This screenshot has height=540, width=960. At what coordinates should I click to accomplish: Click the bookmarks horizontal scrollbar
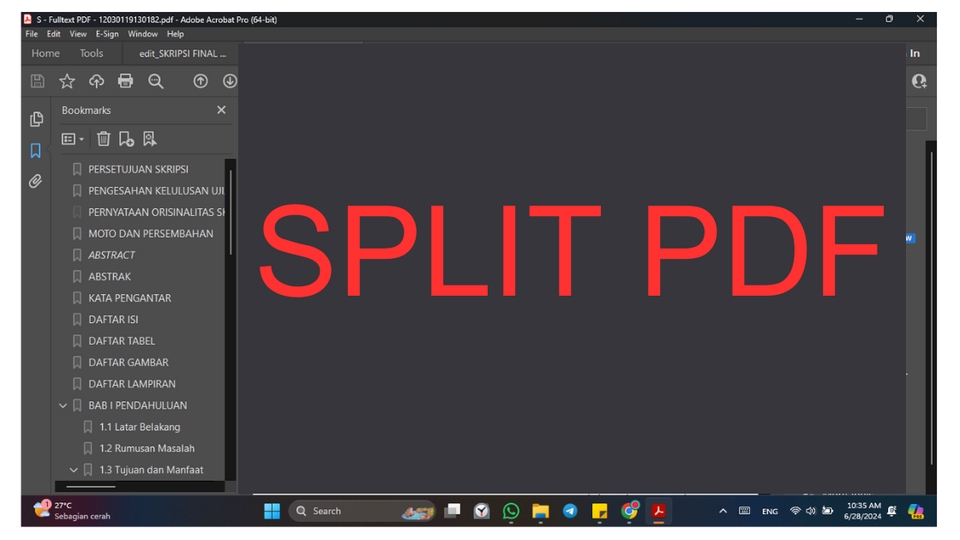point(91,487)
